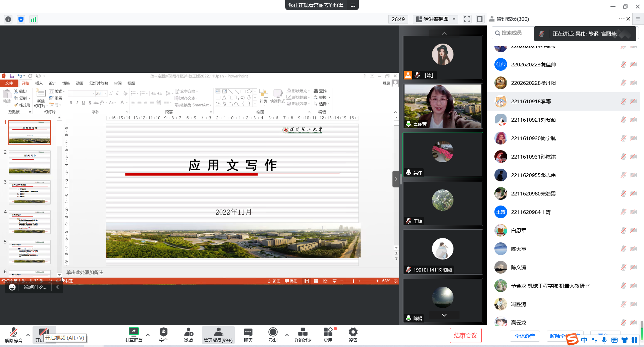This screenshot has width=644, height=347.
Task: Open input method soft keyboard
Action: pyautogui.click(x=614, y=340)
